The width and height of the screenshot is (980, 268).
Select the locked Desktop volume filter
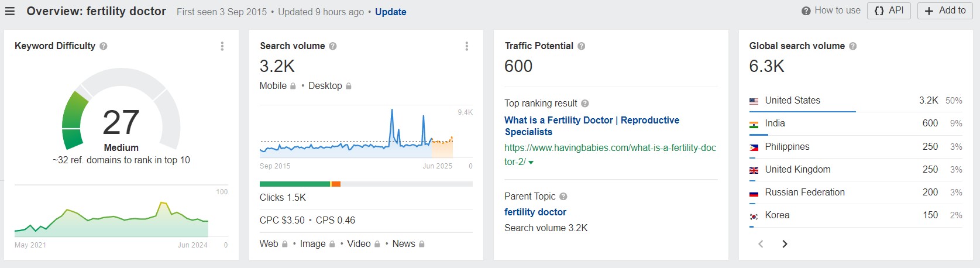(x=329, y=86)
